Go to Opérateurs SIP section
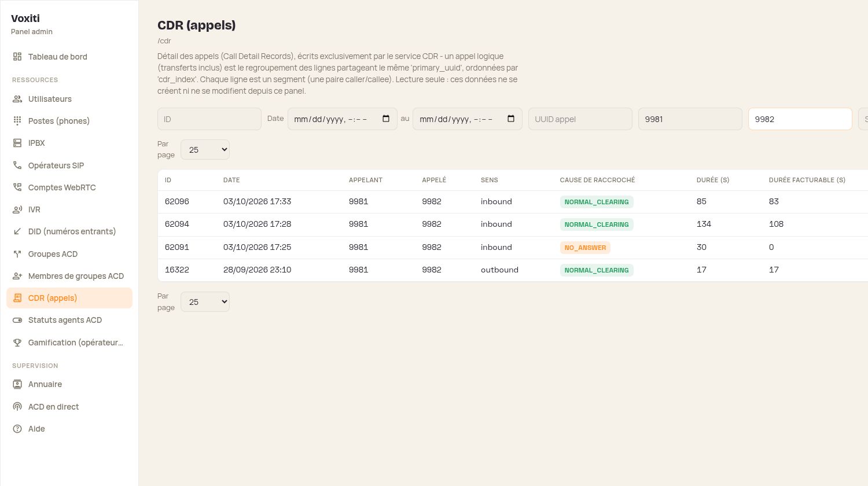This screenshot has width=868, height=486. coord(69,165)
